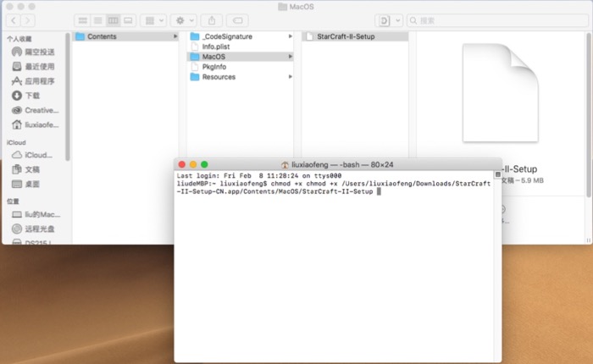Image resolution: width=593 pixels, height=364 pixels.
Task: Open AirDrop (隔空投送) in the sidebar
Action: click(33, 52)
